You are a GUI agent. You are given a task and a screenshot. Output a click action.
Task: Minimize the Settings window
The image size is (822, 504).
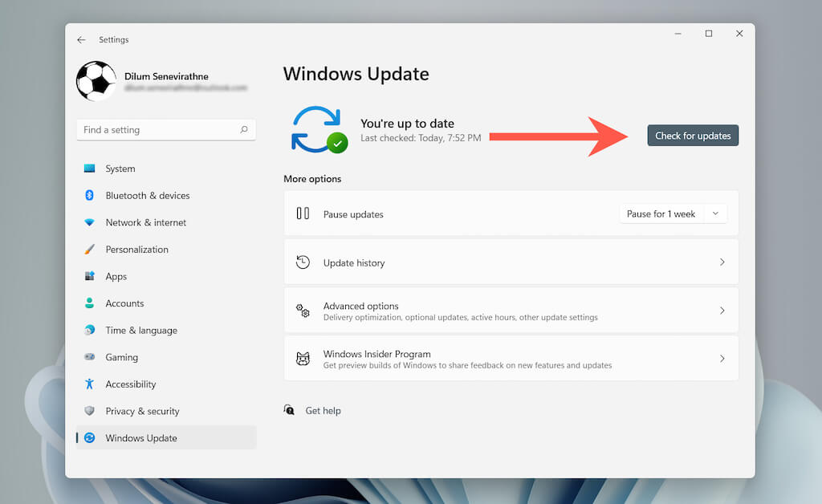click(678, 34)
